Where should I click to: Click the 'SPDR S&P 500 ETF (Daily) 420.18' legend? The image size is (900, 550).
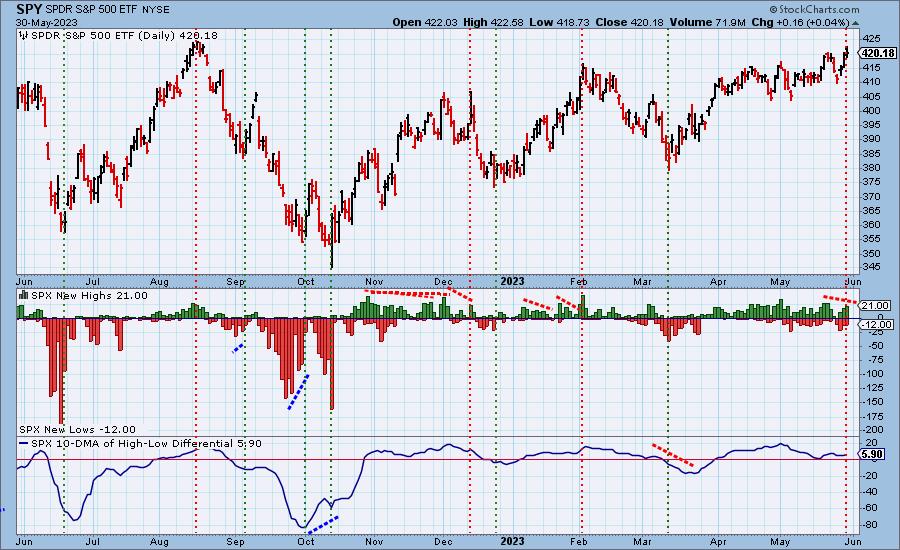(x=124, y=36)
